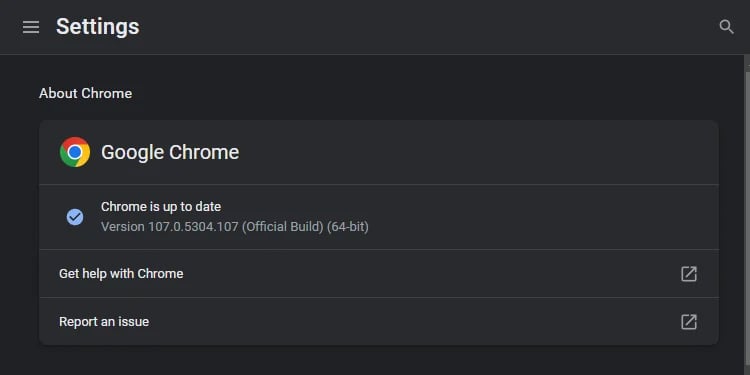The height and width of the screenshot is (375, 750).
Task: Click the (Official Build) label
Action: (x=283, y=227)
